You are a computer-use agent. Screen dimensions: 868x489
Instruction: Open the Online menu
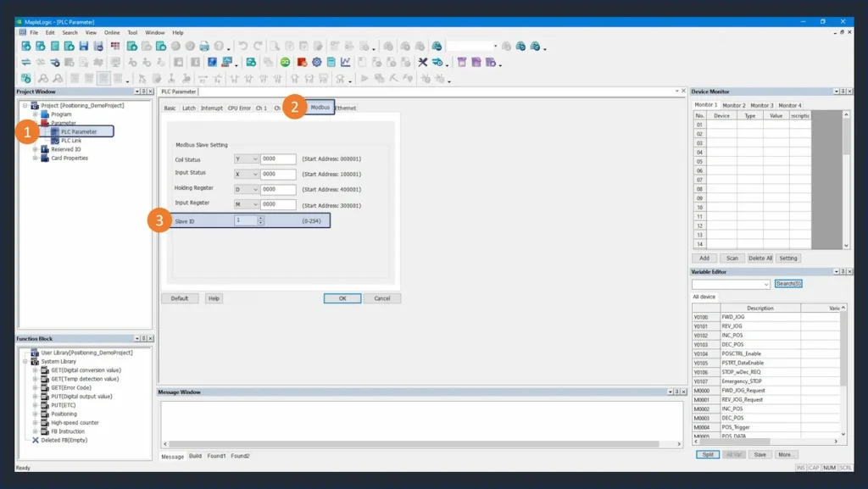click(112, 32)
